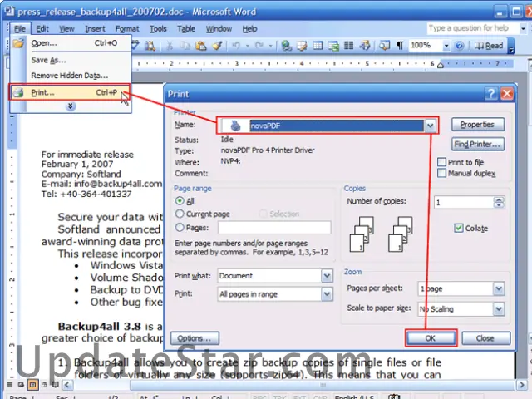
Task: Click the Read button in toolbar
Action: (x=489, y=46)
